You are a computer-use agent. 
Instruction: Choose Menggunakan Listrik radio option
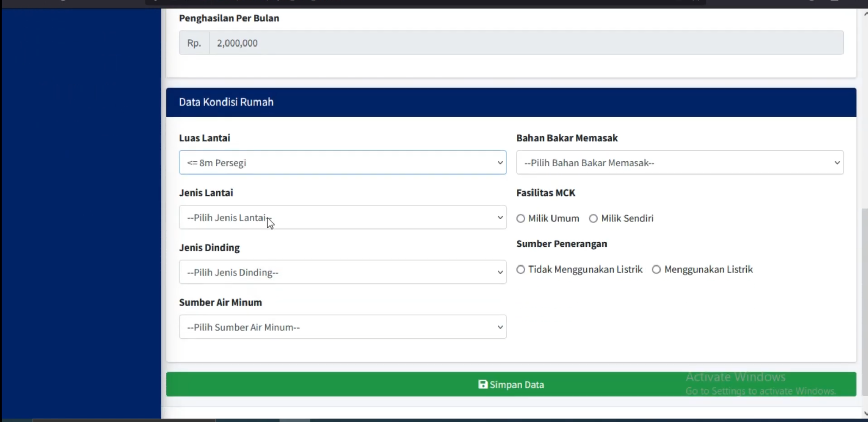coord(656,270)
